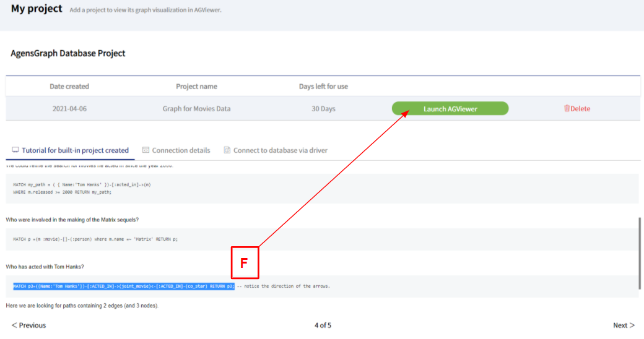Click 'Who were involved in the making' question
Image resolution: width=644 pixels, height=339 pixels.
[x=72, y=220]
